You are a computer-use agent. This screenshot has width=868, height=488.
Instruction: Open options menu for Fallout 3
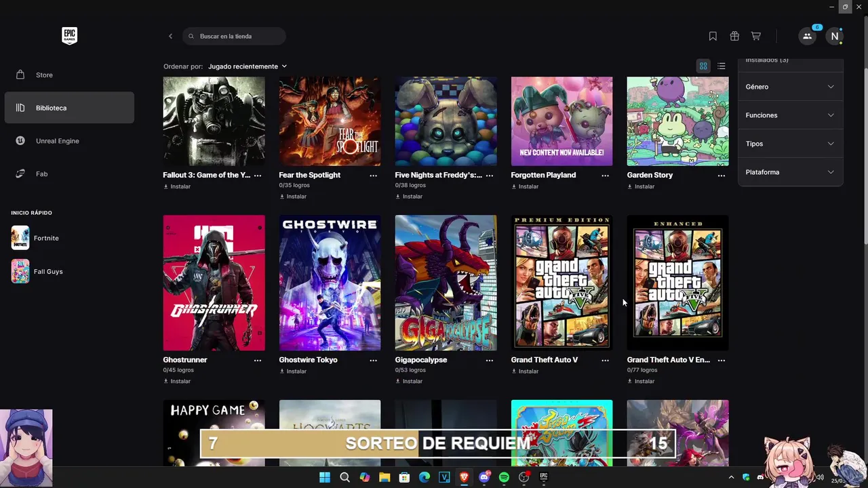click(258, 176)
